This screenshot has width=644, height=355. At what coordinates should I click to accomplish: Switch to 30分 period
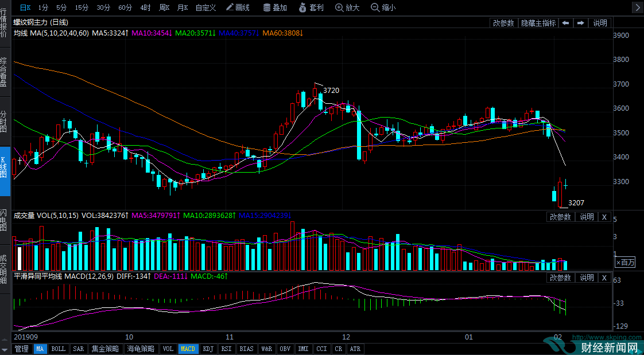pyautogui.click(x=103, y=7)
